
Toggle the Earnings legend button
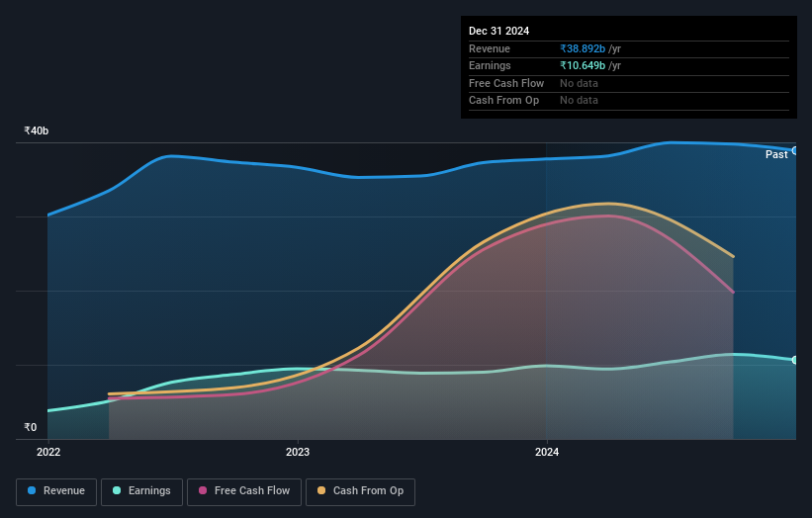[141, 491]
